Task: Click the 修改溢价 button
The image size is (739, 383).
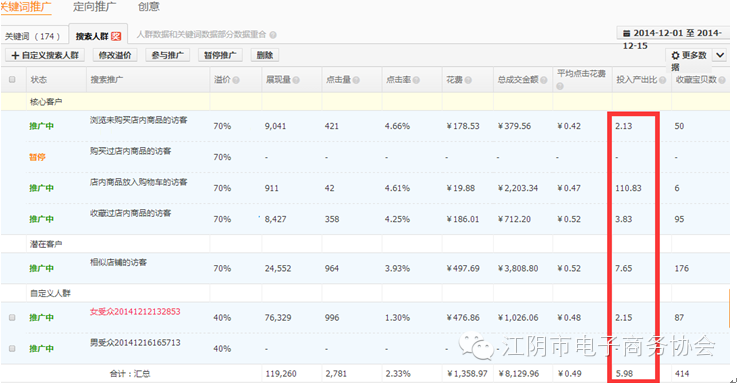Action: point(115,55)
